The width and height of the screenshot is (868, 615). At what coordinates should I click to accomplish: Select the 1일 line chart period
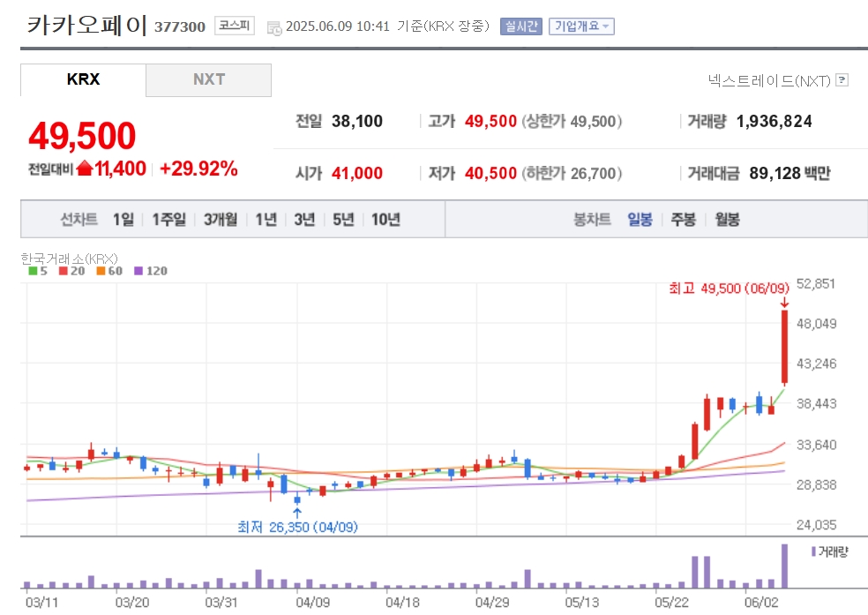coord(123,219)
